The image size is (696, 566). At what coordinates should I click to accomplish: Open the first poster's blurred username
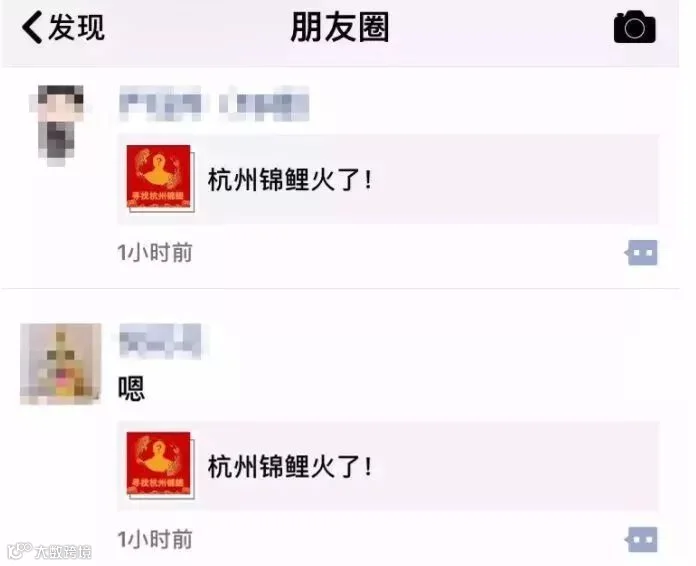click(x=214, y=103)
